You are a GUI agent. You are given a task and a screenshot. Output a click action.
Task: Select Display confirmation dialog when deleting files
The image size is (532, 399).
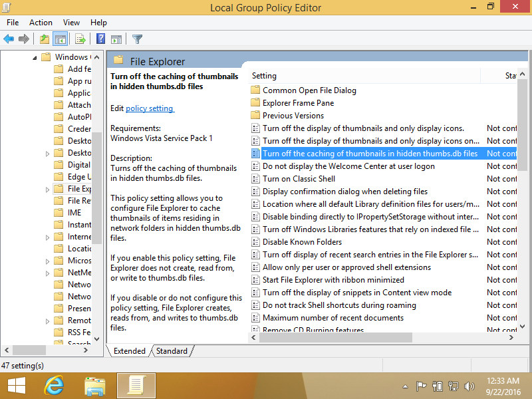345,192
